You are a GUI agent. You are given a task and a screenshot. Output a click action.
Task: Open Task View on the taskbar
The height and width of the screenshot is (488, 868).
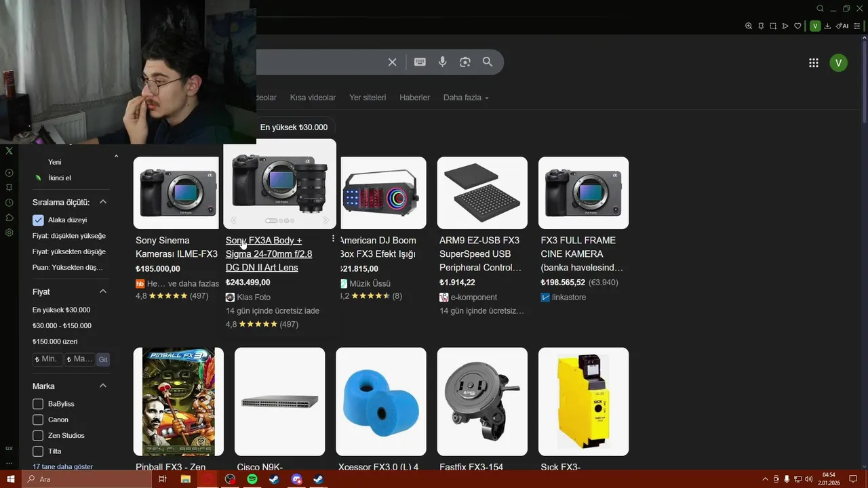[x=163, y=479]
